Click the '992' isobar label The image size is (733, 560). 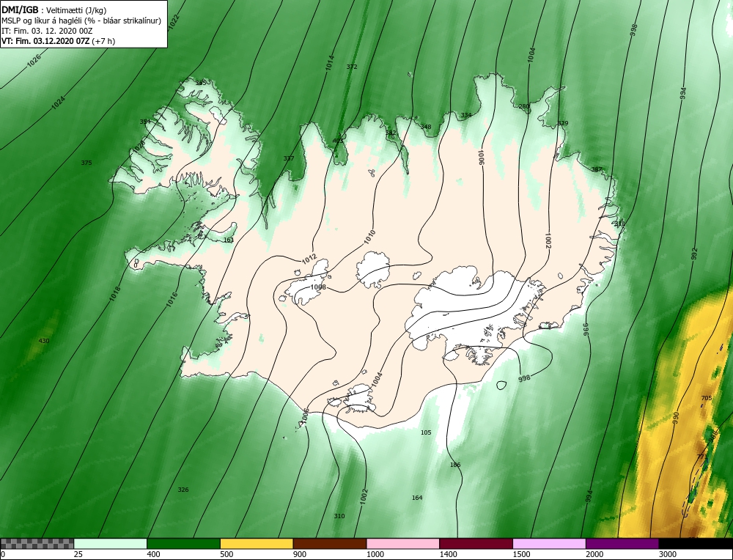click(694, 254)
